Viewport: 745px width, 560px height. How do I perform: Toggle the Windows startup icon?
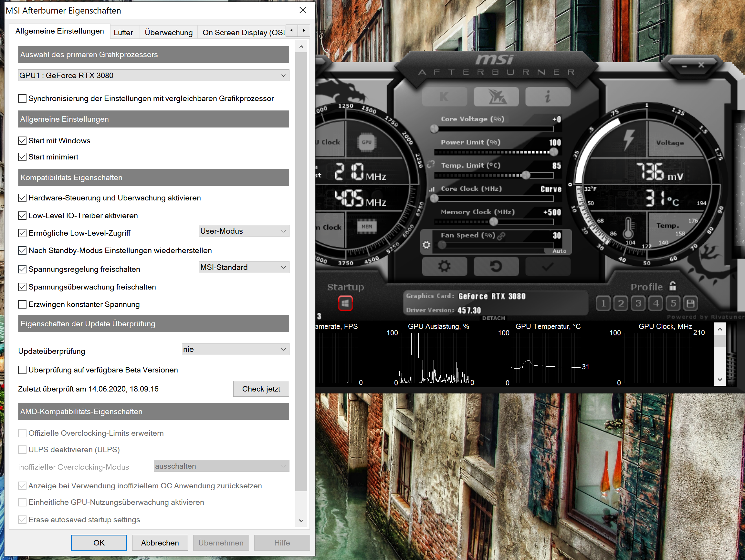pos(345,303)
